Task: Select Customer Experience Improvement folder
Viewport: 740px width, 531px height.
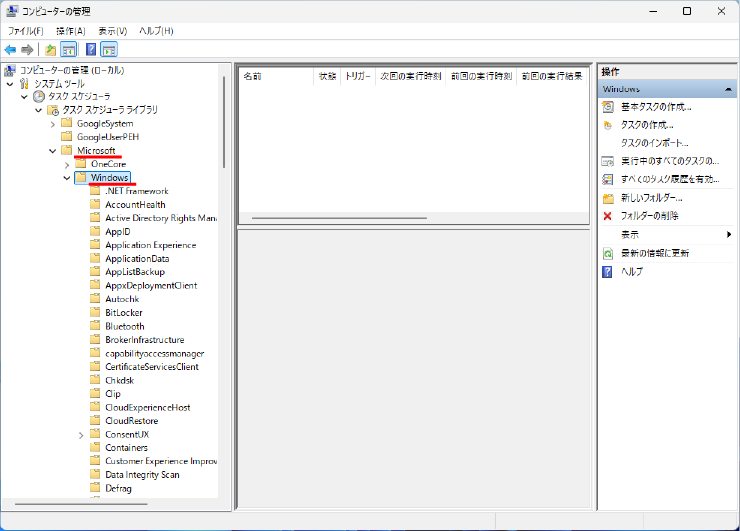Action: coord(161,461)
